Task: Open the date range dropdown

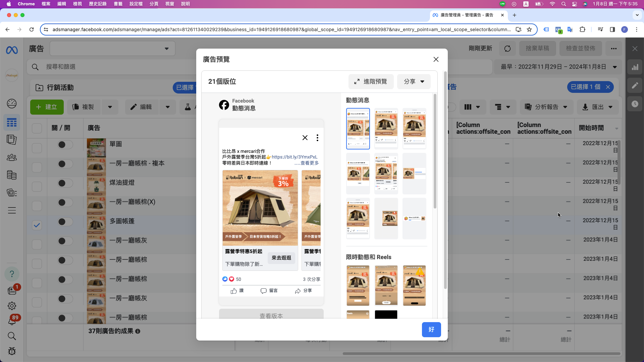Action: coord(558,67)
